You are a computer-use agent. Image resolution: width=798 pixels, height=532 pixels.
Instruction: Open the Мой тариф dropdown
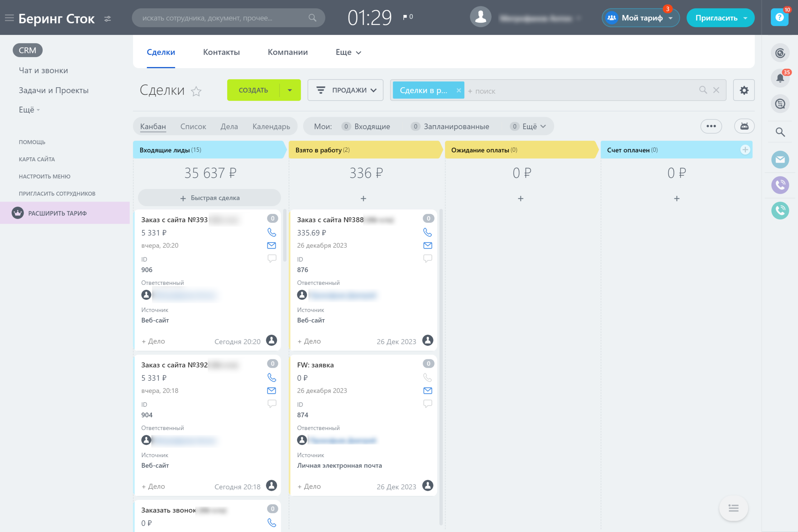pos(641,18)
